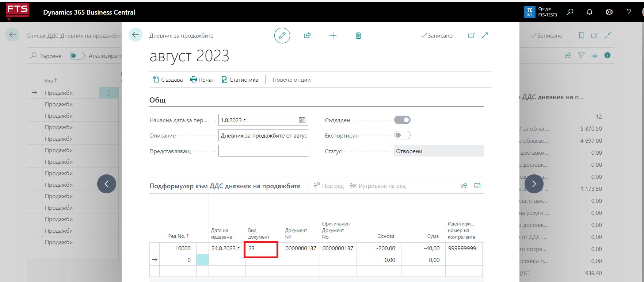Go back in background list page
The height and width of the screenshot is (282, 644).
coord(12,35)
